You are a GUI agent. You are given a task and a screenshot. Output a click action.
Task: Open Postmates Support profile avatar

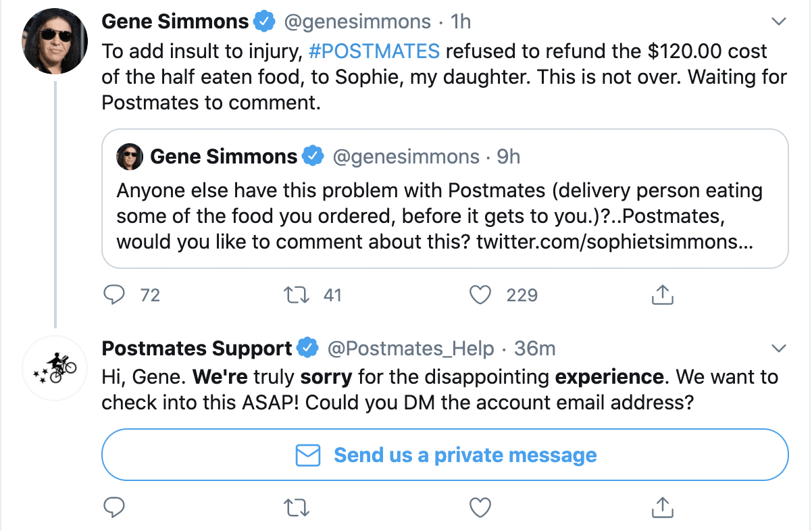54,369
